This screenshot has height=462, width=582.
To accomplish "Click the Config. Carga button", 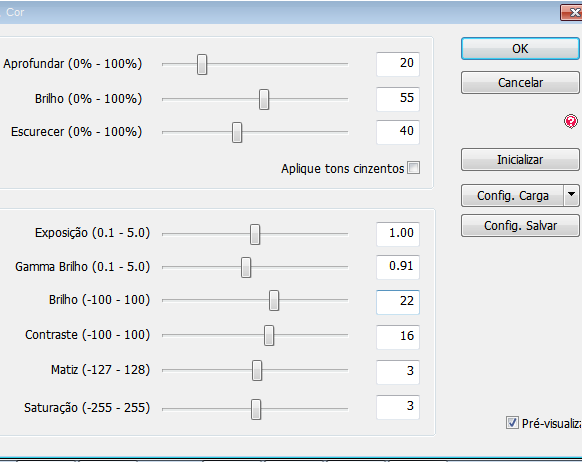I will tap(513, 195).
